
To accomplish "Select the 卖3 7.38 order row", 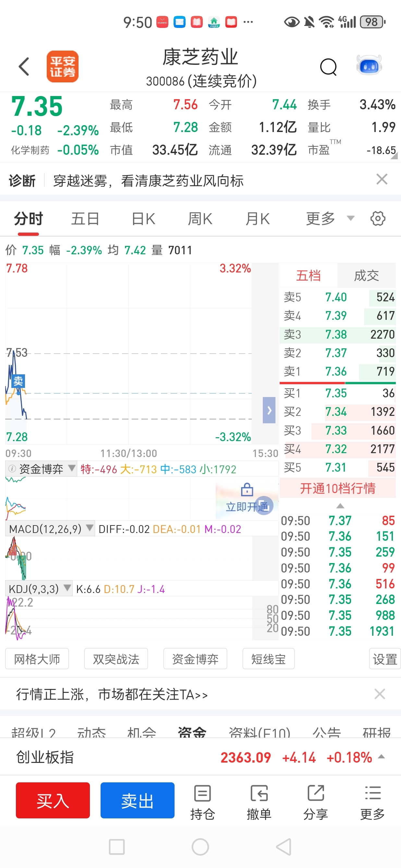I will 338,334.
